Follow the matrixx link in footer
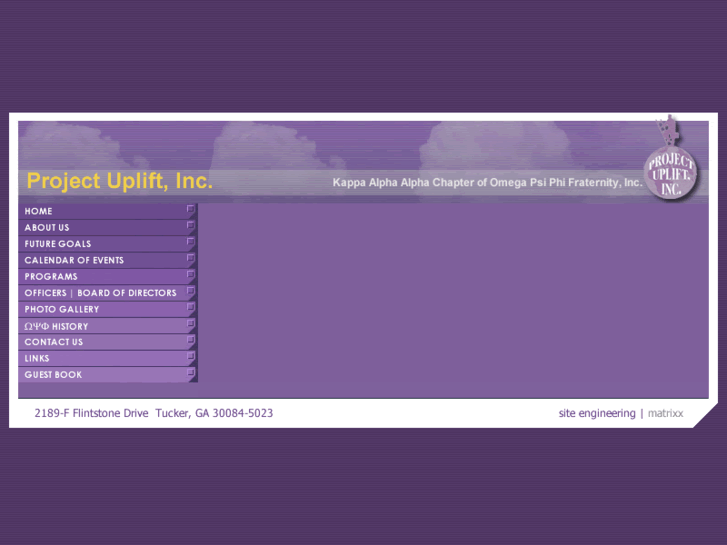 (x=665, y=413)
